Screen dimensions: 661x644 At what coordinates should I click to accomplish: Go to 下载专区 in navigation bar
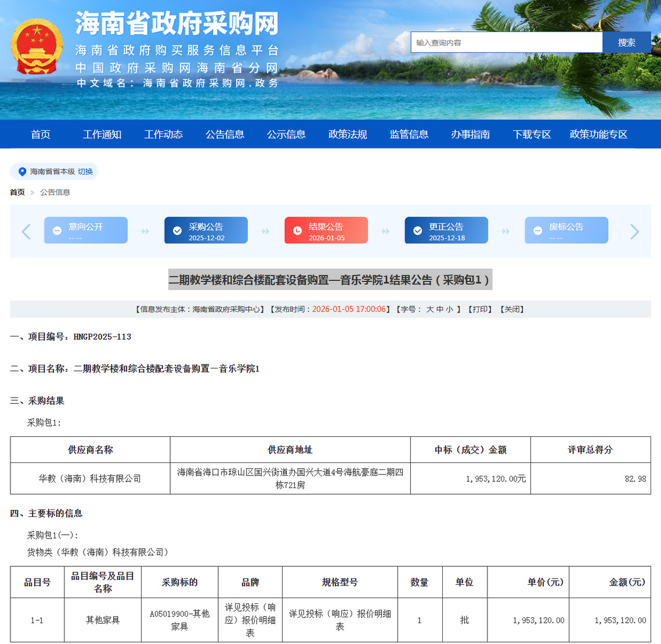(532, 135)
